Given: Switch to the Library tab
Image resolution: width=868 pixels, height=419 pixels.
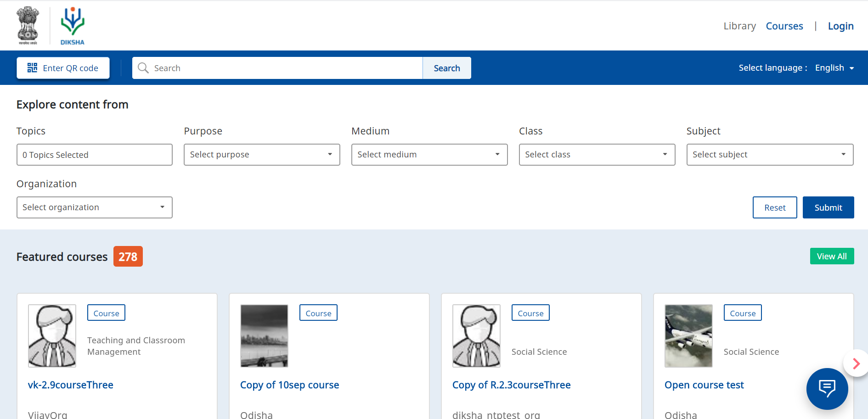Looking at the screenshot, I should [x=739, y=26].
